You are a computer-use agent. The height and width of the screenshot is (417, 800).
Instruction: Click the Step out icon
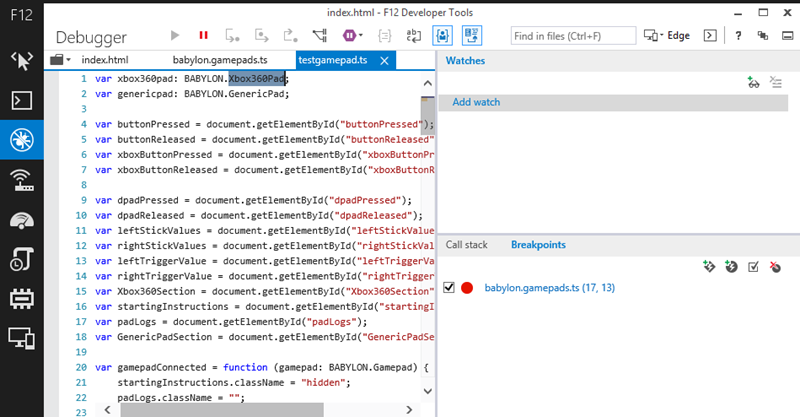click(x=290, y=36)
